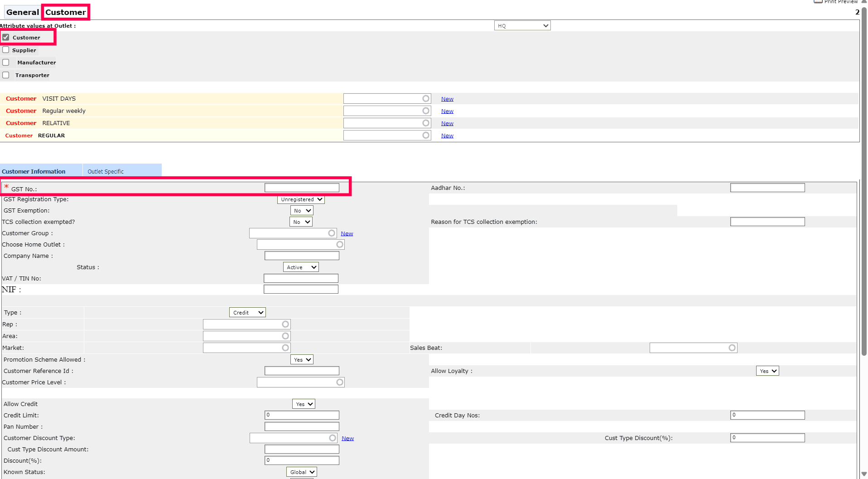The width and height of the screenshot is (868, 479).
Task: Focus the Company Name field
Action: 302,256
